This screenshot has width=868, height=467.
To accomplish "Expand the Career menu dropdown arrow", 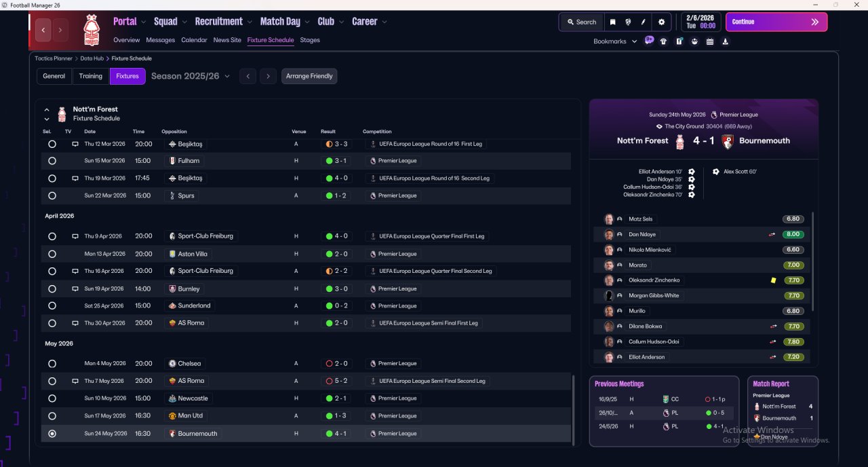I will (x=384, y=22).
